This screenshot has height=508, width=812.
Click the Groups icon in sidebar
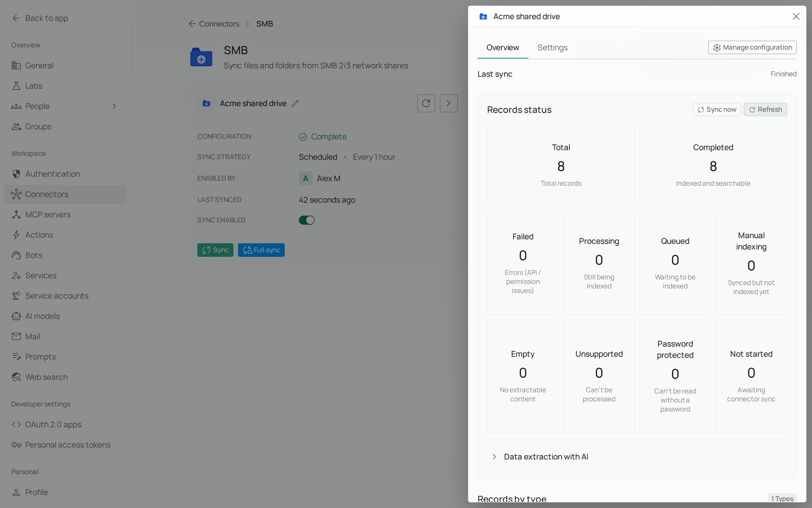click(16, 126)
